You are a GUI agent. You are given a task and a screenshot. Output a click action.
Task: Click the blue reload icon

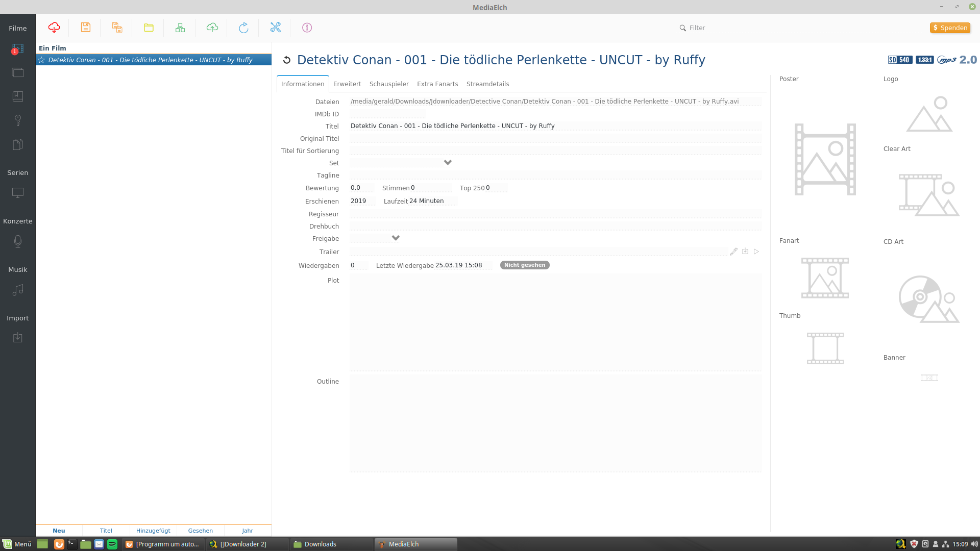coord(243,28)
